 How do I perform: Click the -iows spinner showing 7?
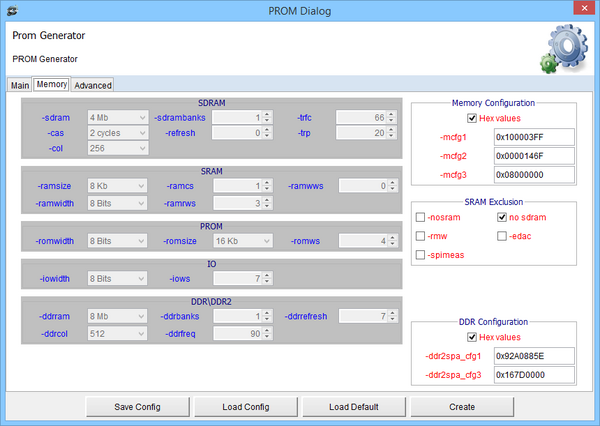coord(243,278)
